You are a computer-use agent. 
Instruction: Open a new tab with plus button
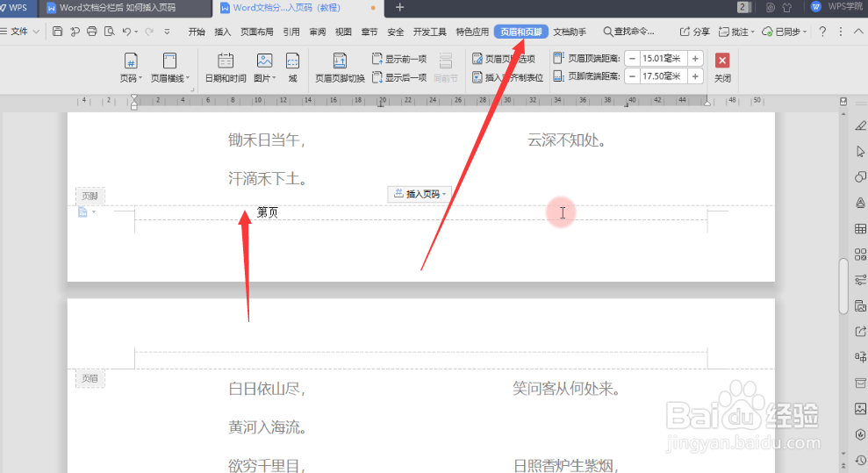(x=399, y=7)
